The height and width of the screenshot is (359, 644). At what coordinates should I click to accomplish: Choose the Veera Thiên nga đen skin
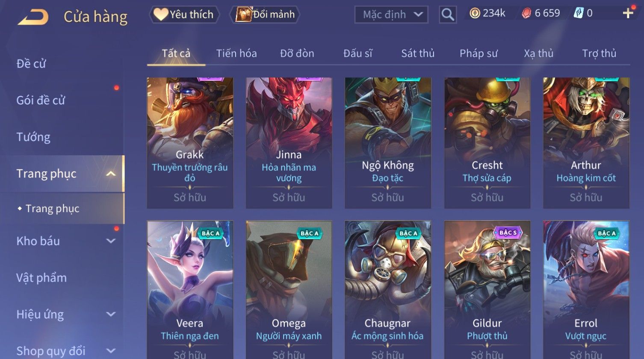[190, 290]
